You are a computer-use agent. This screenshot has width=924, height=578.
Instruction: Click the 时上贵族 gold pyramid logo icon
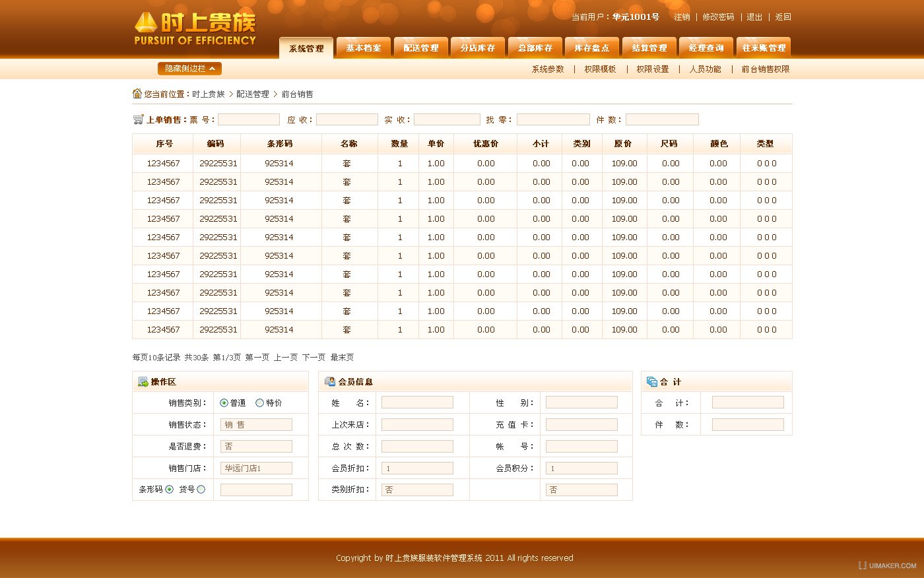[146, 23]
